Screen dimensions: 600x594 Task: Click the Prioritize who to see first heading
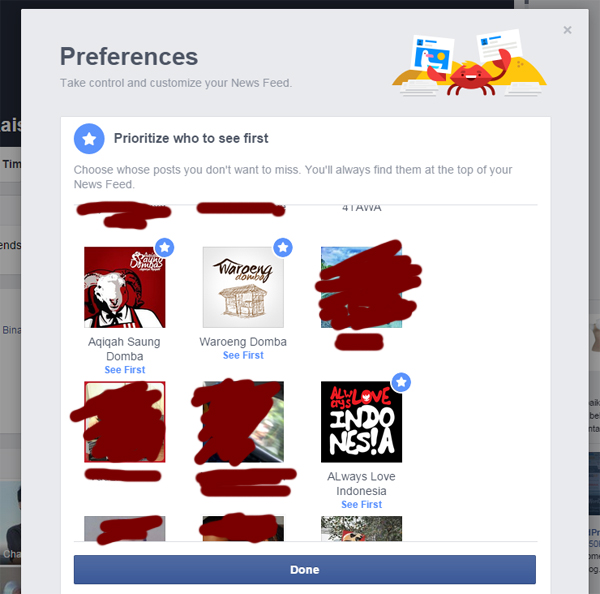click(191, 138)
